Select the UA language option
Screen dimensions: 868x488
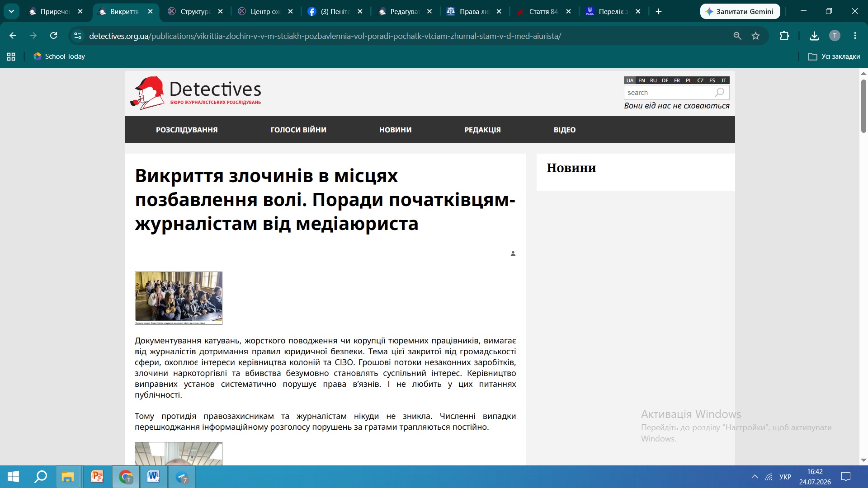tap(630, 80)
